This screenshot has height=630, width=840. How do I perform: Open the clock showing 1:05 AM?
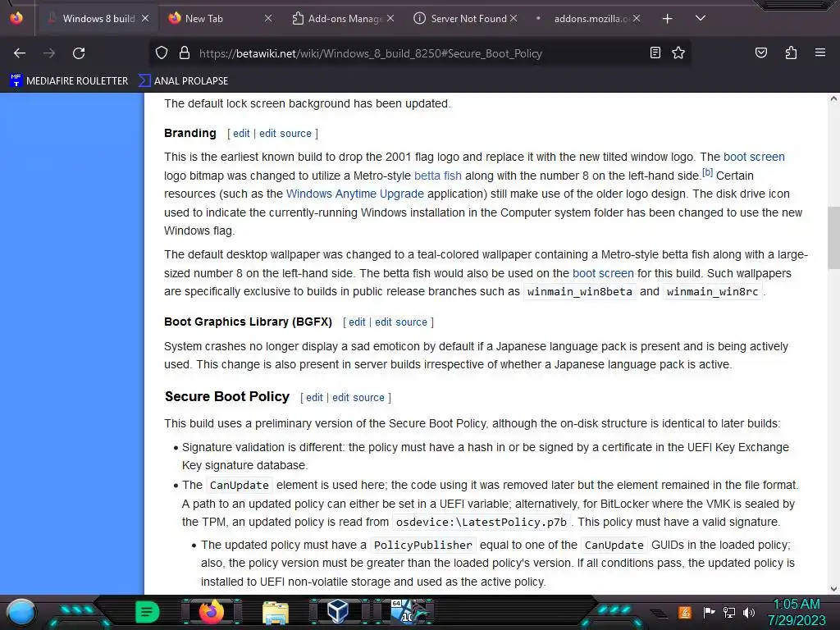coord(797,612)
